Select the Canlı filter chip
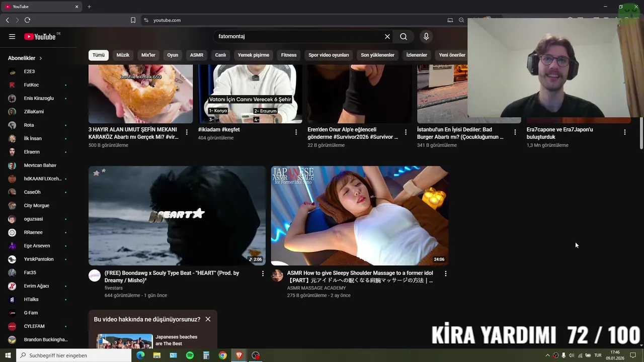 click(220, 55)
